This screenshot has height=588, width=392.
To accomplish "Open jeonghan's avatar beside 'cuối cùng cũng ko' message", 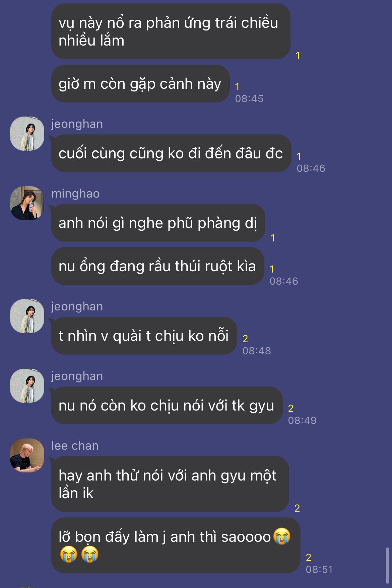I will point(27,134).
